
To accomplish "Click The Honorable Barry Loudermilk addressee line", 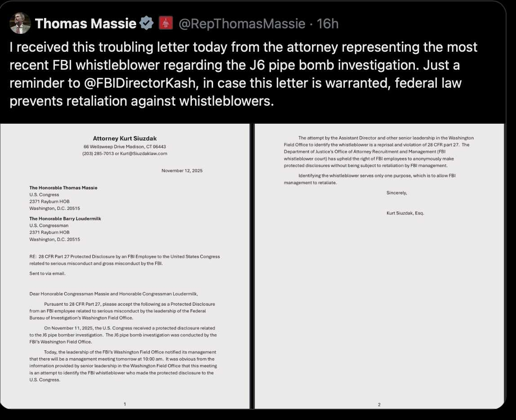I will pos(65,219).
